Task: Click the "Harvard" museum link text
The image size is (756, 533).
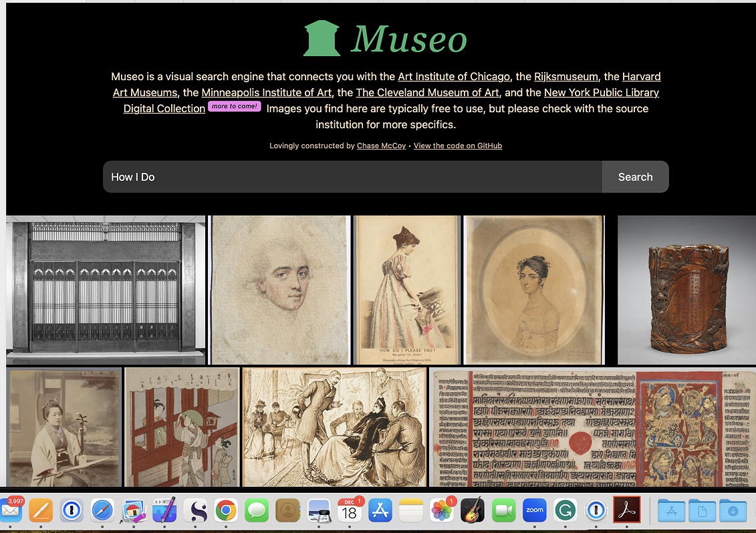Action: (641, 77)
